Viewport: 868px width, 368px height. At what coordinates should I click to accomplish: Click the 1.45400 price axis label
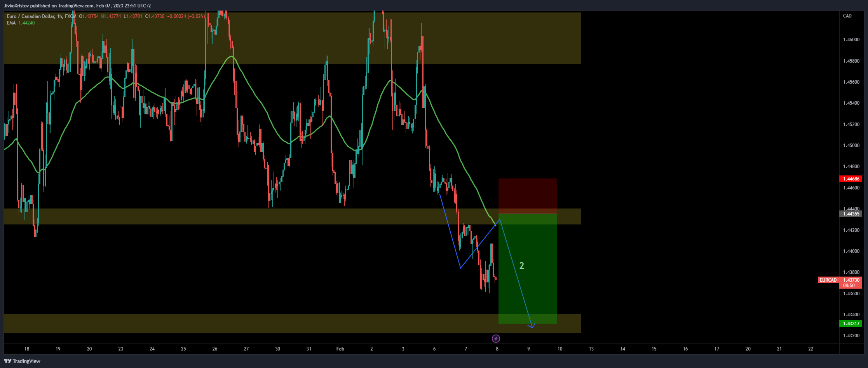pos(851,103)
